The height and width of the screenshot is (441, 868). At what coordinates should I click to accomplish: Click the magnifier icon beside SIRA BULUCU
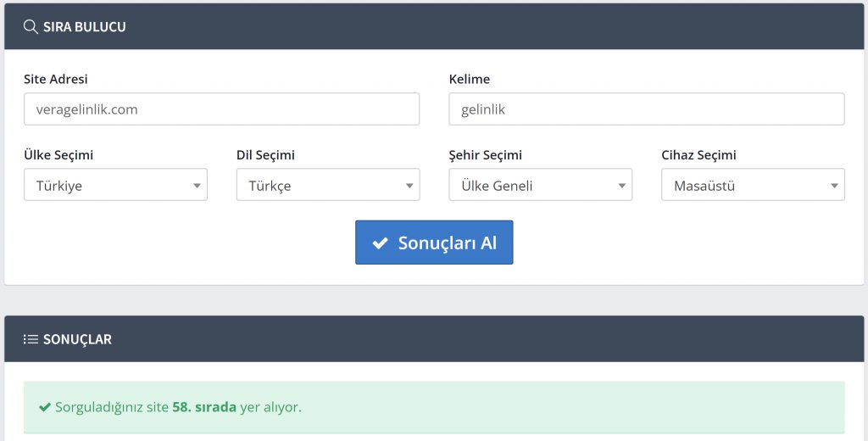point(31,27)
